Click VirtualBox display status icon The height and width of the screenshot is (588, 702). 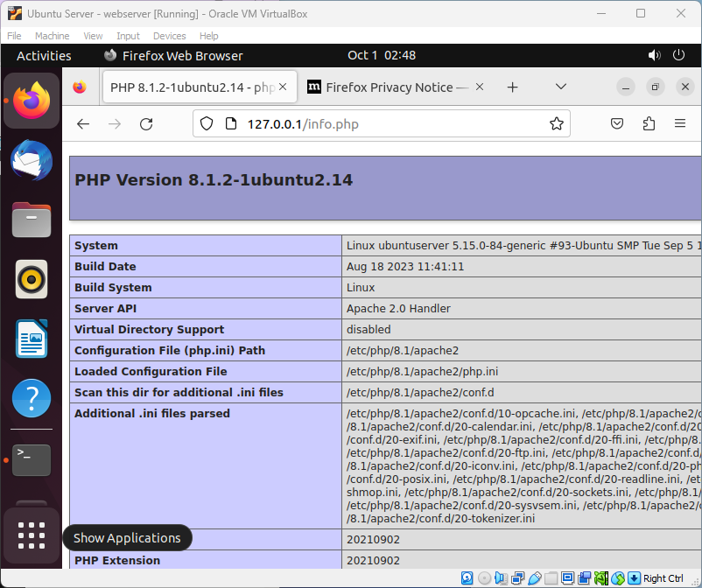tap(568, 578)
